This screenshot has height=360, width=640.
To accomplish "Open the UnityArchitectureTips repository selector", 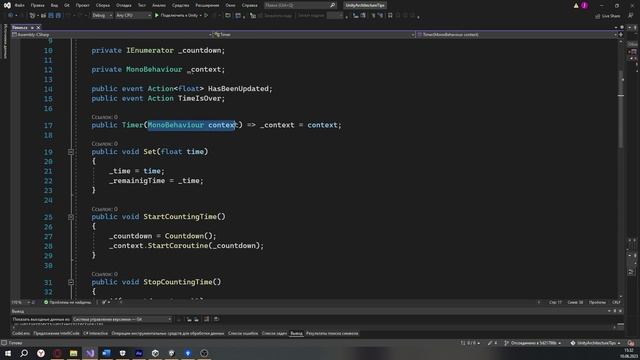I will (596, 343).
